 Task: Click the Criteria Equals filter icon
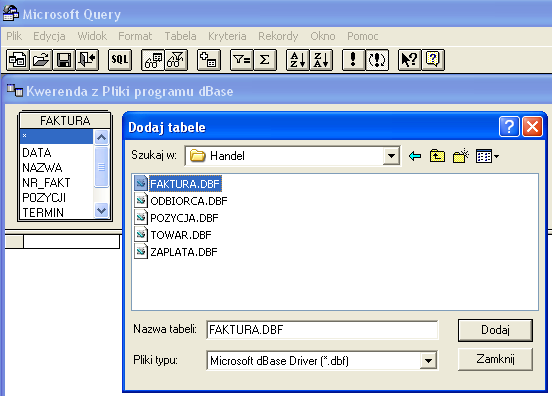tap(242, 60)
